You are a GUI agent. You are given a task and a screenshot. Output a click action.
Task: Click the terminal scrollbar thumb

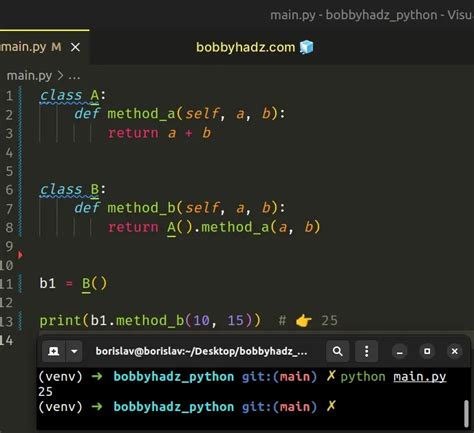pos(466,413)
